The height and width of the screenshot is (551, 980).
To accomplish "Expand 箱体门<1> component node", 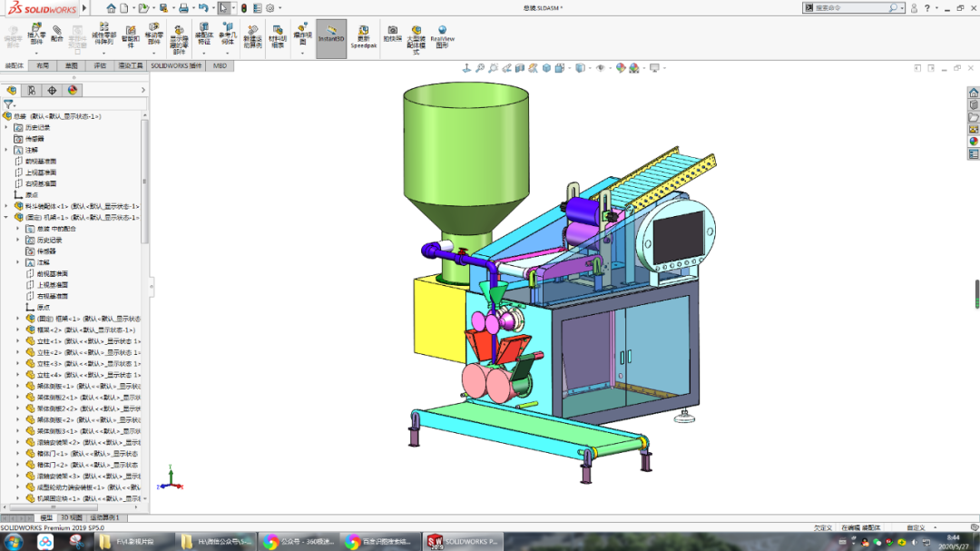I will point(17,454).
